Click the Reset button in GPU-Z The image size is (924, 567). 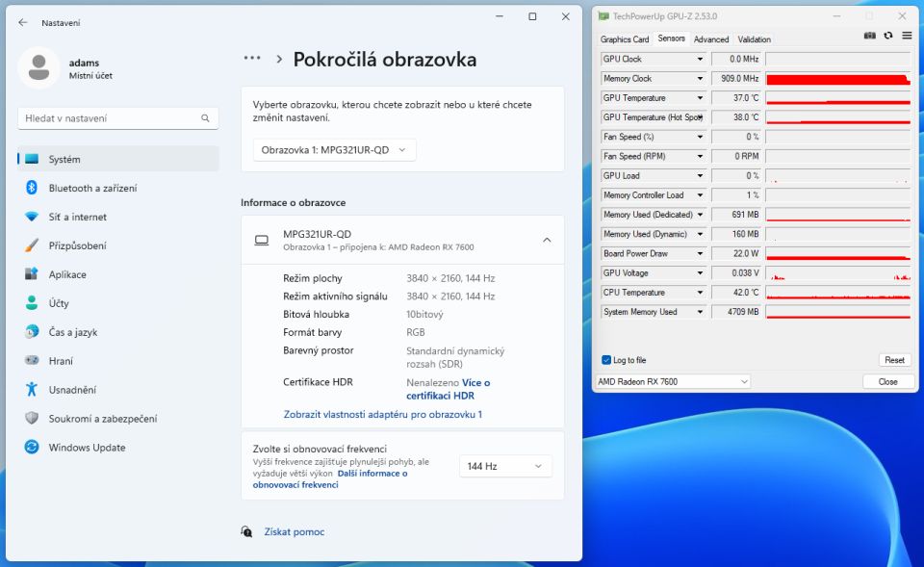click(894, 359)
